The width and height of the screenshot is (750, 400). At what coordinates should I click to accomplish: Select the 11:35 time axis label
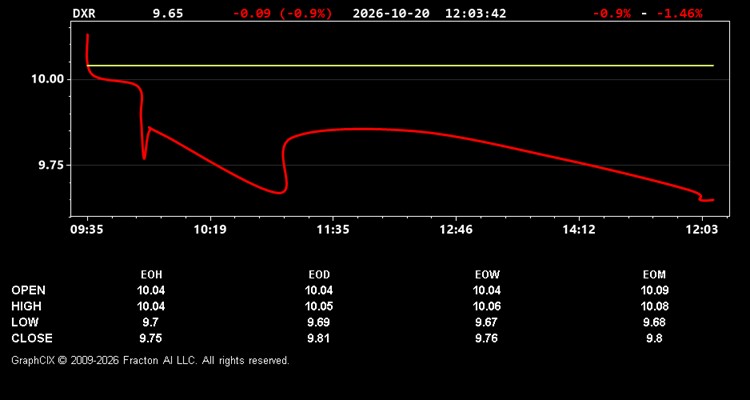point(333,230)
